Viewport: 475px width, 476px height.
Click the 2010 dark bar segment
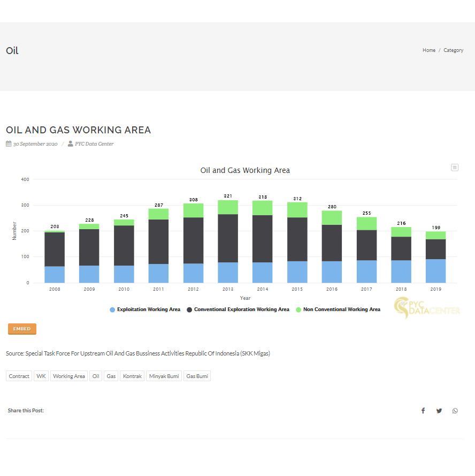click(x=124, y=246)
